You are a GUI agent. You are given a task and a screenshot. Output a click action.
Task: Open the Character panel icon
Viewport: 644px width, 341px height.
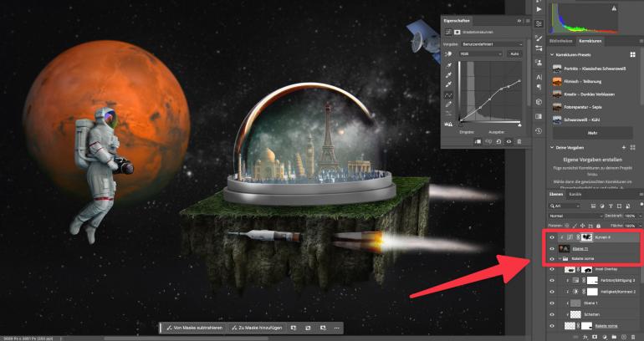pos(539,77)
